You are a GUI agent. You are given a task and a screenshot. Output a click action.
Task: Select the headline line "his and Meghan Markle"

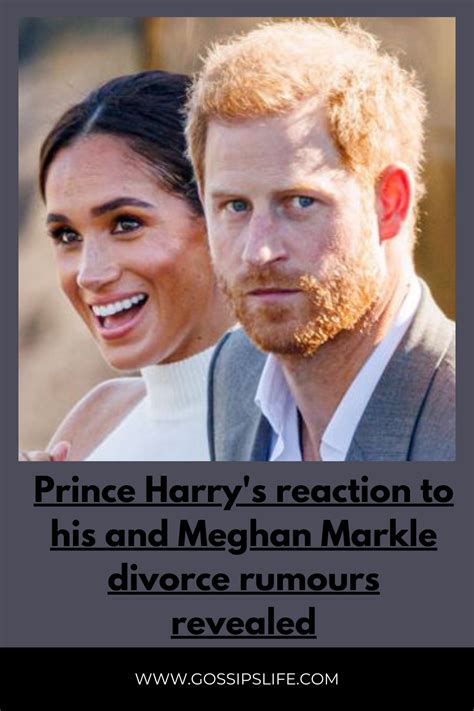pos(244,536)
